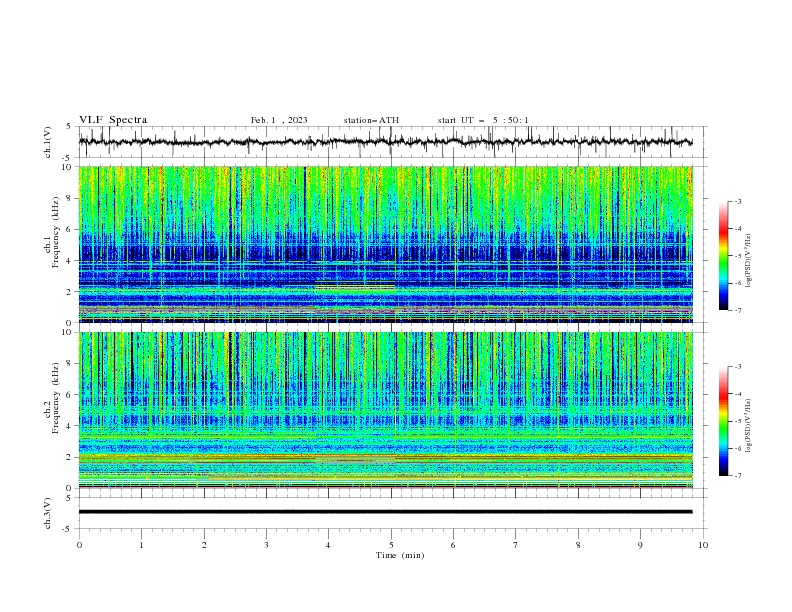This screenshot has height=612, width=792.
Task: Click the ch.1 voltage waveform trace
Action: [385, 142]
